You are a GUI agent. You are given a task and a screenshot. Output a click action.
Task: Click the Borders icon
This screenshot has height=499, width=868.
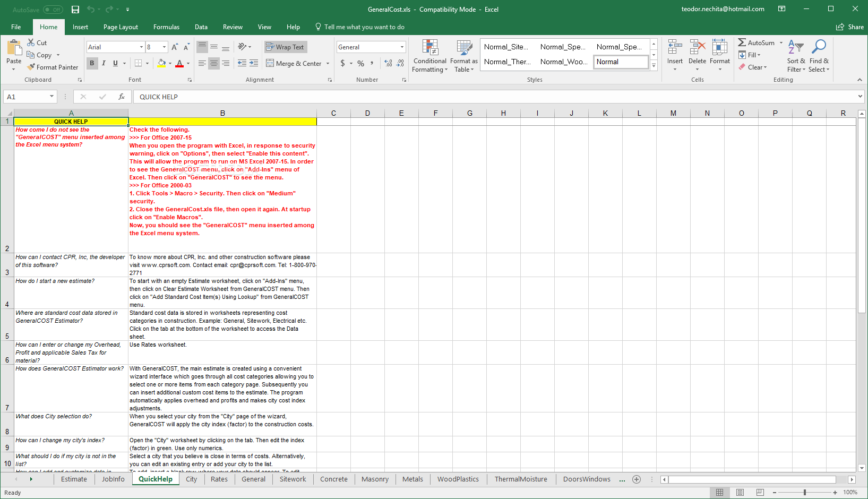pos(138,63)
